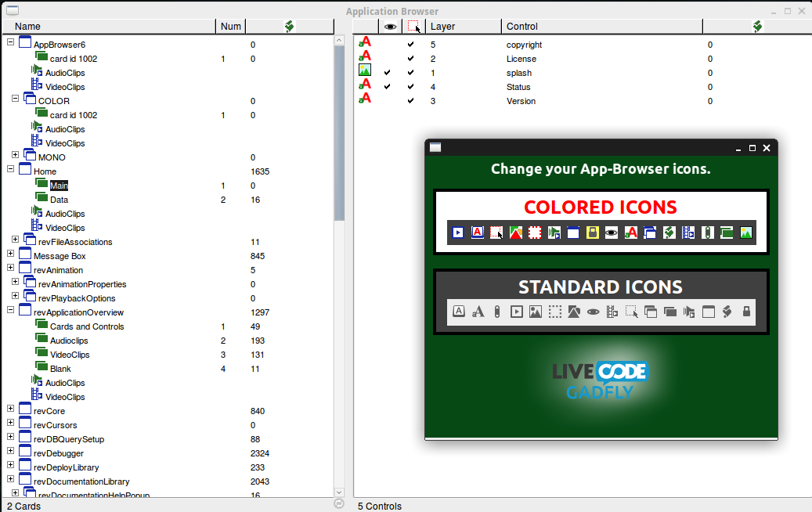The image size is (812, 512).
Task: Select the Data card under Home
Action: point(59,200)
